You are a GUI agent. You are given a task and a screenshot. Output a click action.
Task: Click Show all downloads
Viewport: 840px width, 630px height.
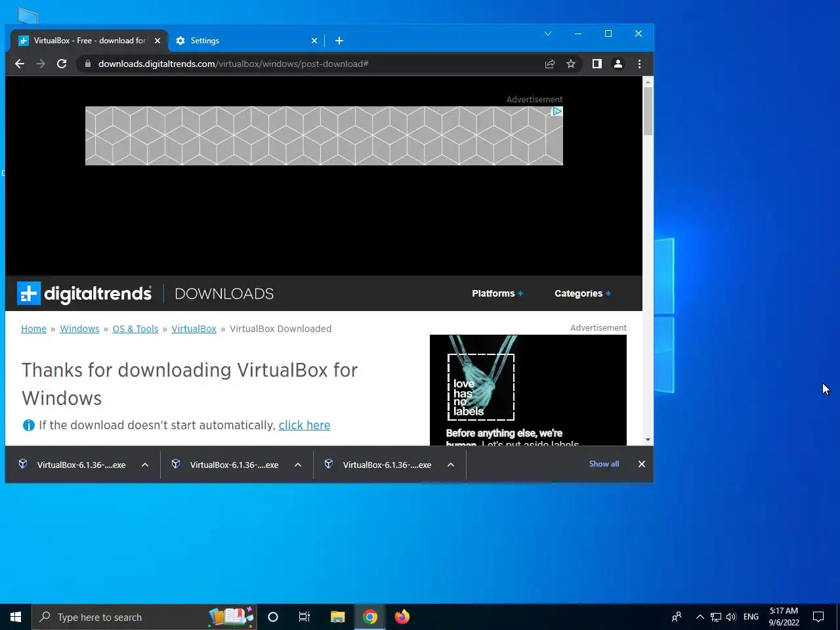coord(604,464)
